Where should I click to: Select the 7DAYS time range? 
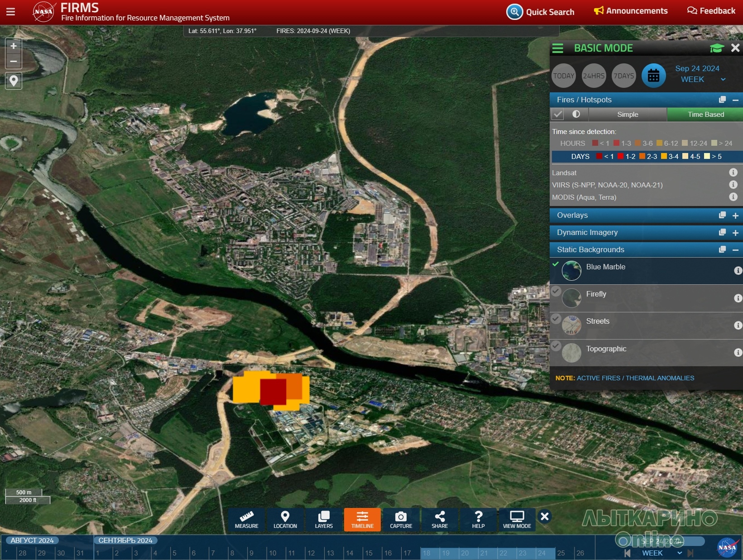623,76
